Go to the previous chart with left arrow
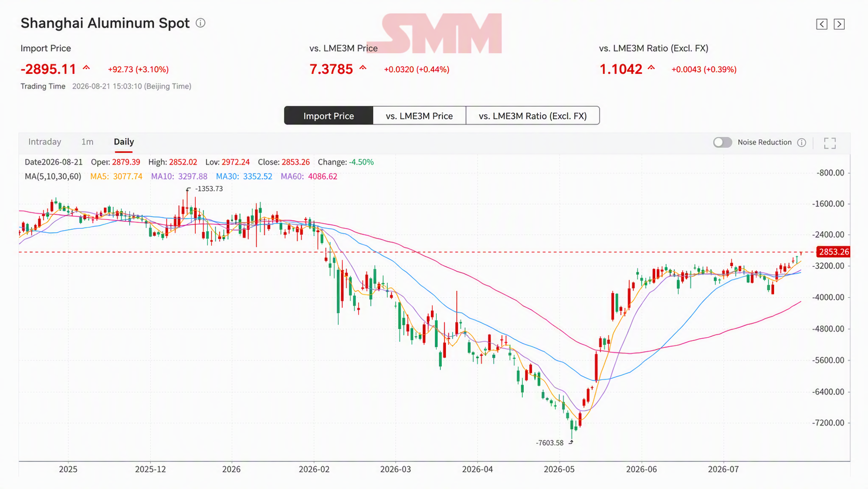Screen dimensions: 868x489 (x=822, y=24)
